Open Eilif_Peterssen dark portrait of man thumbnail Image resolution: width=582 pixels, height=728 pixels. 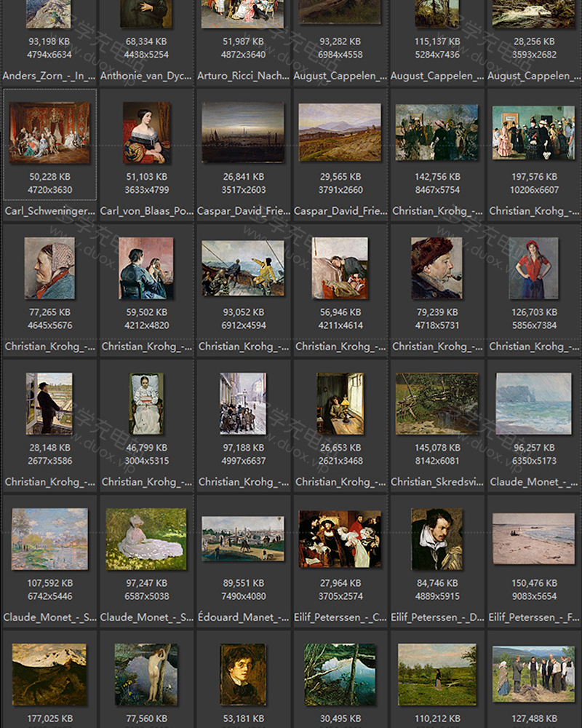436,539
